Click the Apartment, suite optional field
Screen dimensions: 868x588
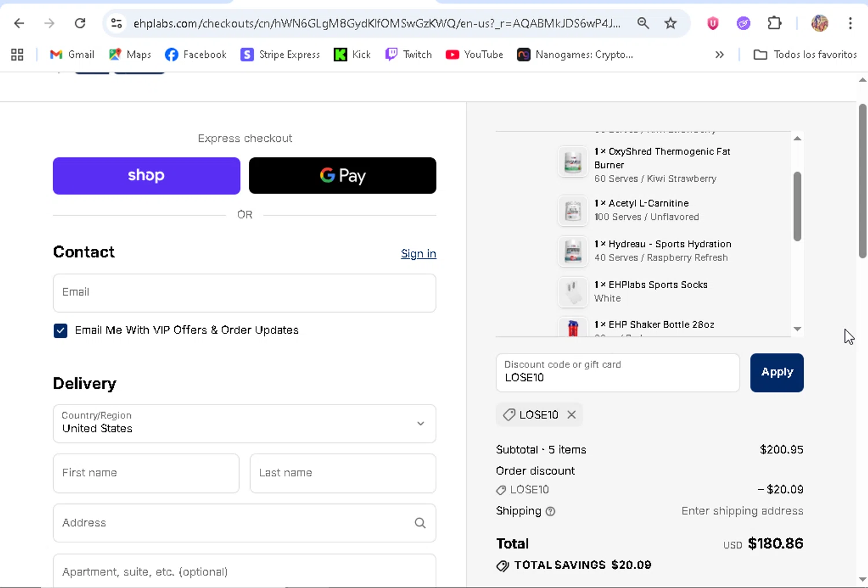point(244,571)
